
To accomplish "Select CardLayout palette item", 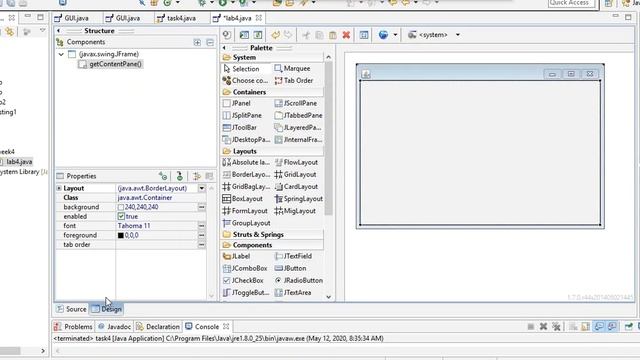I will [296, 187].
